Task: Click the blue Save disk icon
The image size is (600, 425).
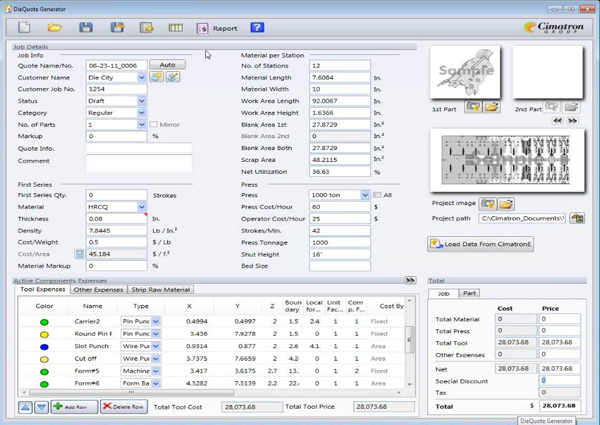Action: (x=86, y=28)
